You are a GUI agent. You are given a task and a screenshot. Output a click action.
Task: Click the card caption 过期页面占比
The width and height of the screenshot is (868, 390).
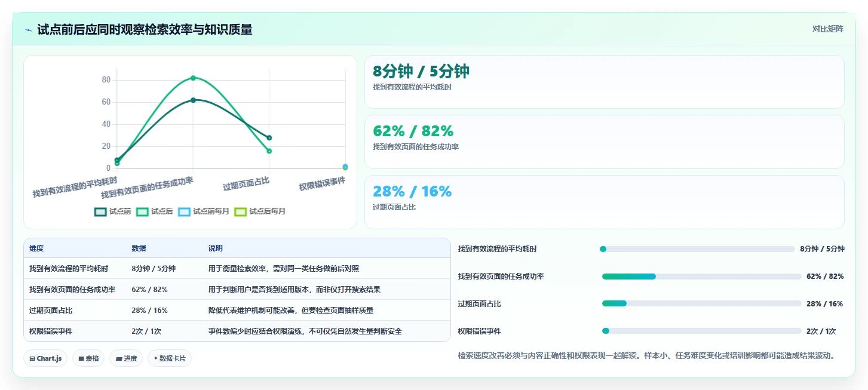click(x=394, y=207)
